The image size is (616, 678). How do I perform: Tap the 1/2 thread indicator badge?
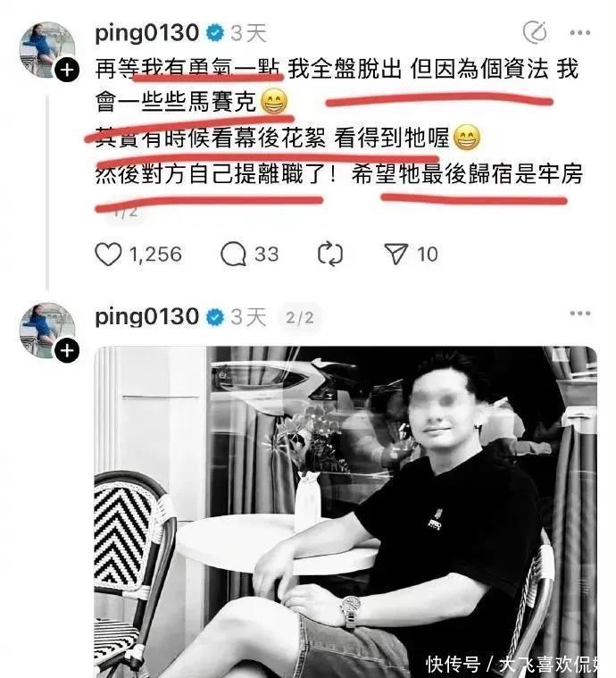pos(125,212)
